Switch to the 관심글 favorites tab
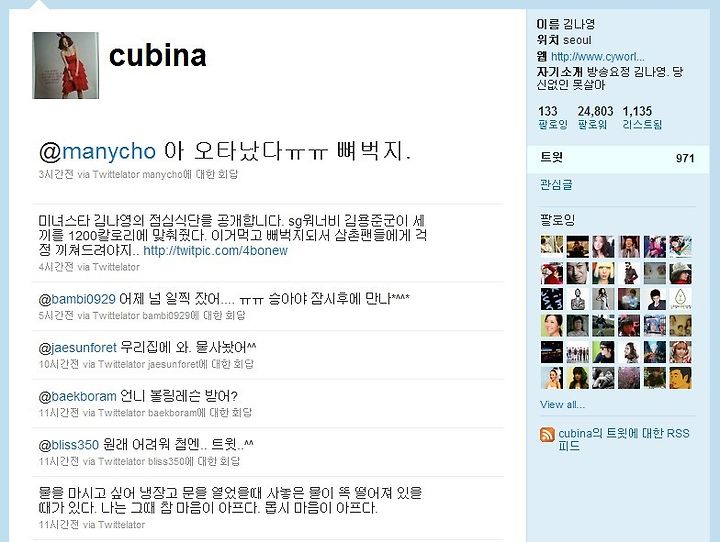 556,185
